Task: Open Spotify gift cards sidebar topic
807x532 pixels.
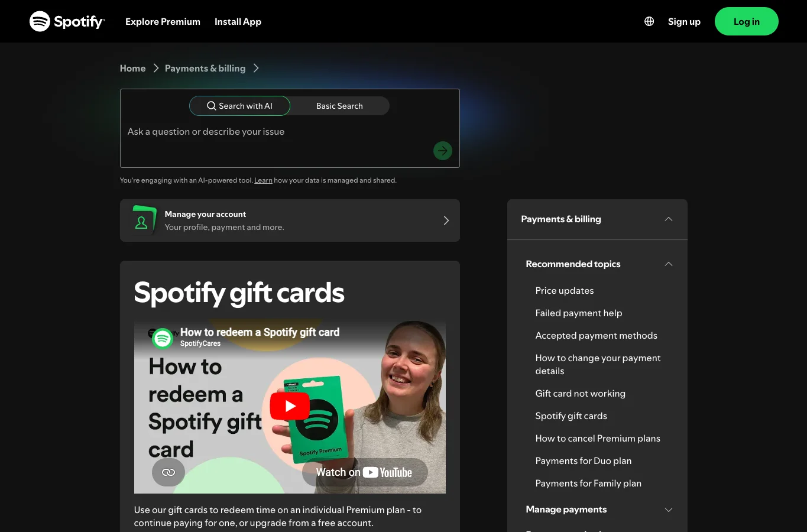Action: (571, 416)
